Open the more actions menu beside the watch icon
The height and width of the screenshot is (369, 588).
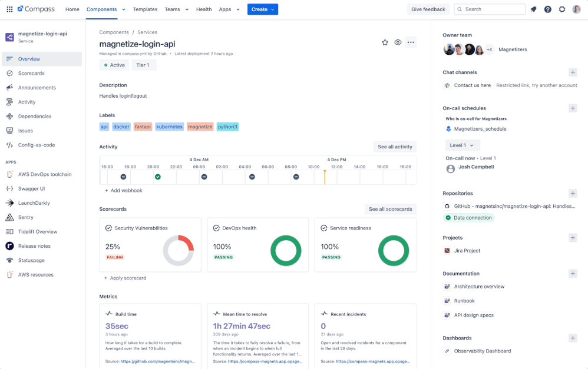point(411,42)
